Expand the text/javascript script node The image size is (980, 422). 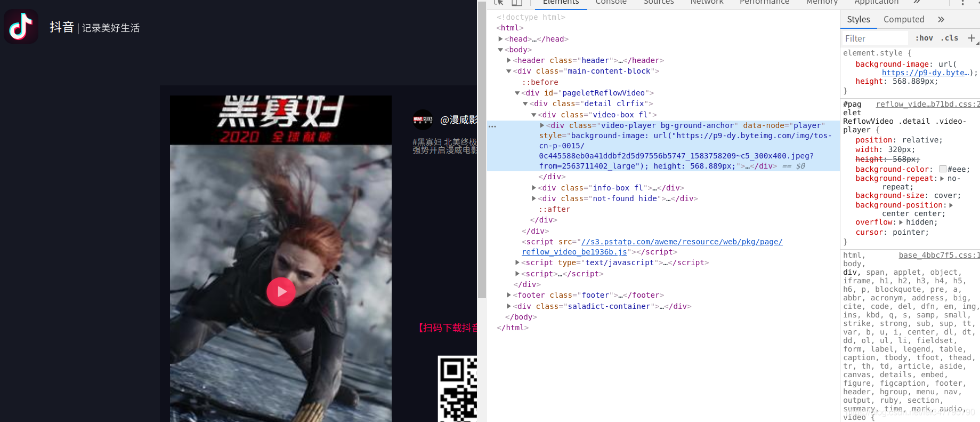[517, 262]
